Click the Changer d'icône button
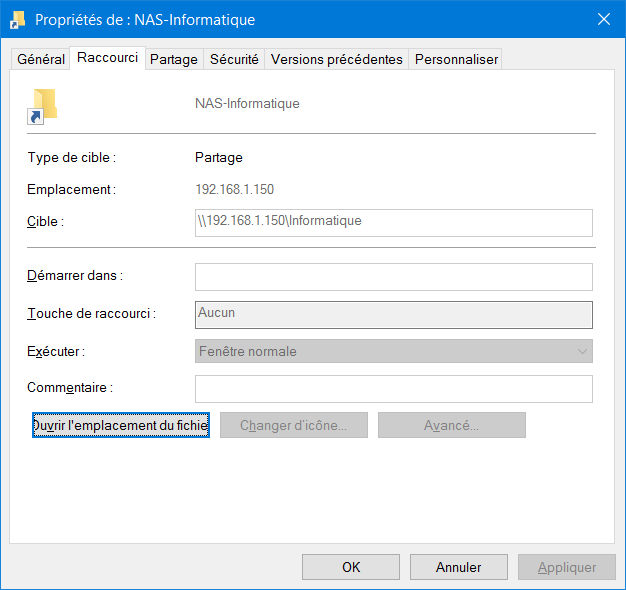 [293, 425]
